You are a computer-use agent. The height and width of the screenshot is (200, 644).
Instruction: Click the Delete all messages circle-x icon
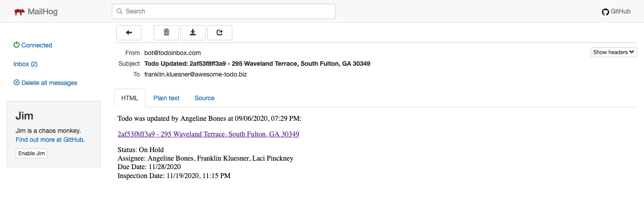point(17,83)
